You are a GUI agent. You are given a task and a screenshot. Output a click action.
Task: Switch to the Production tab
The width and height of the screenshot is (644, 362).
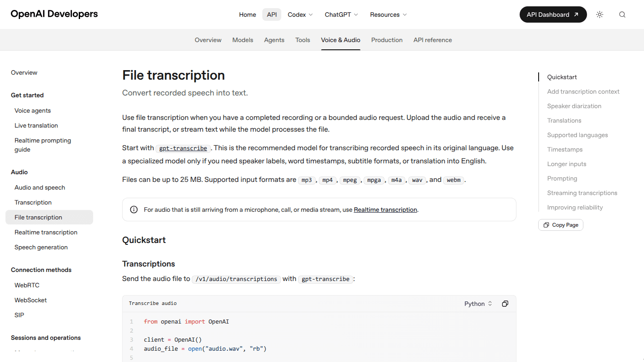[x=387, y=40]
